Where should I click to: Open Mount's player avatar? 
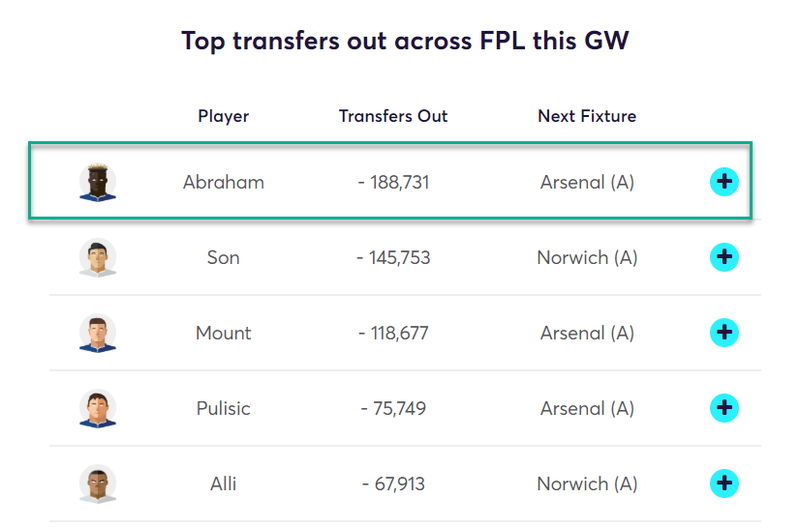click(97, 333)
